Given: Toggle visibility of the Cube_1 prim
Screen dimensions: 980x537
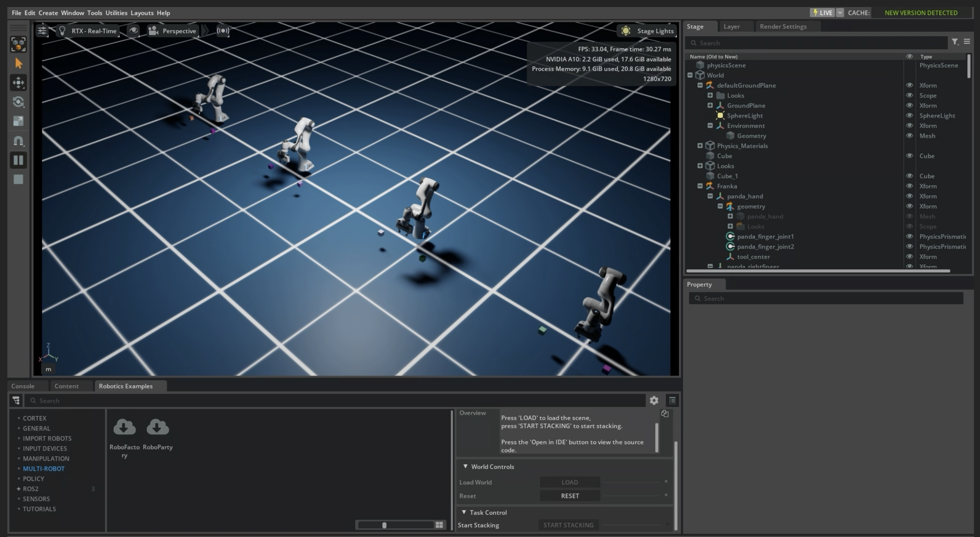Looking at the screenshot, I should click(909, 176).
